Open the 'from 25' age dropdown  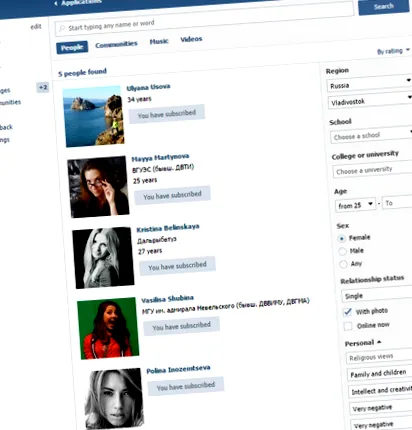pos(355,205)
